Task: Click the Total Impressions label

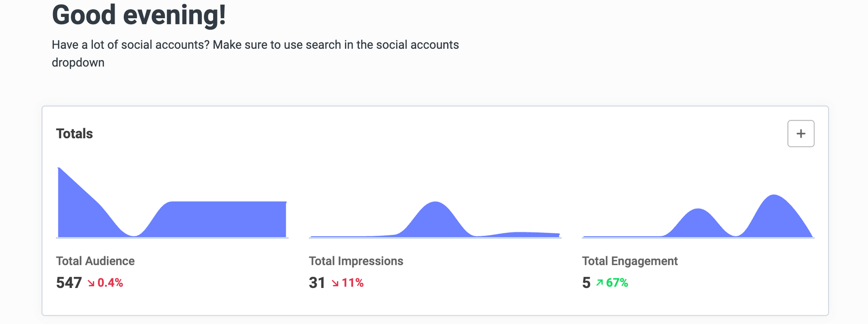Action: point(356,261)
